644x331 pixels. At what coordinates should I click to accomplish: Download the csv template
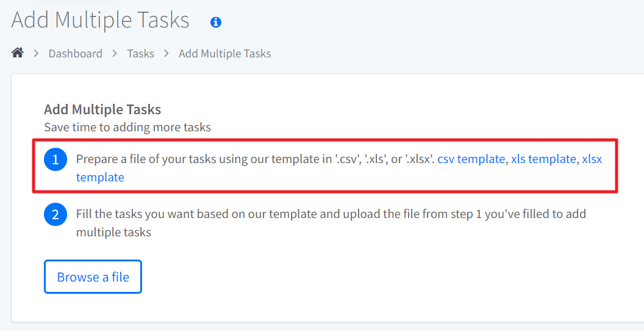tap(471, 159)
